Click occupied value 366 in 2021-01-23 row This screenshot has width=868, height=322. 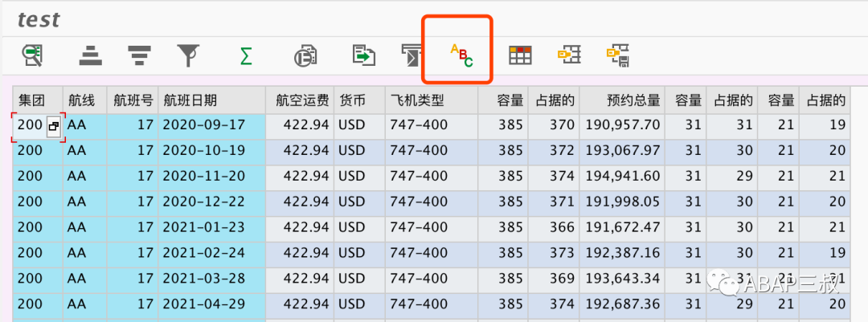point(554,227)
